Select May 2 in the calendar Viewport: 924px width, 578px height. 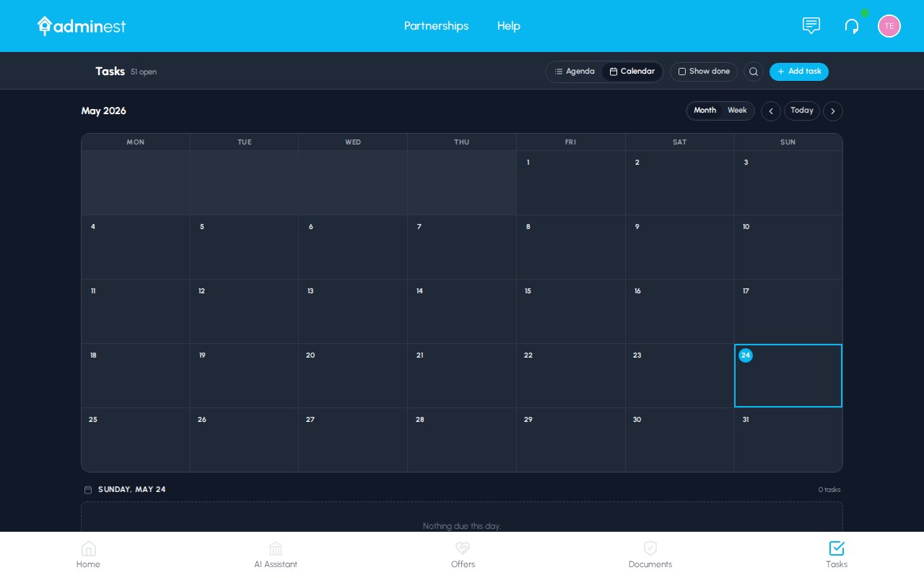click(679, 183)
